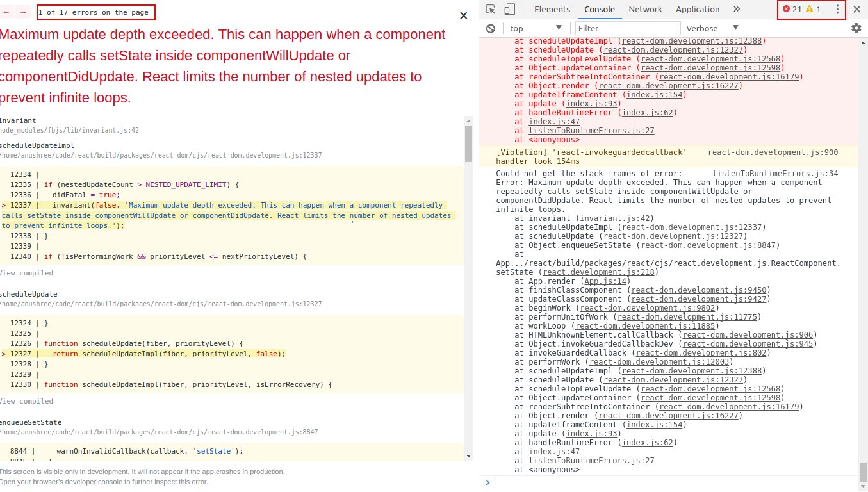
Task: Switch to the Elements tab
Action: tap(552, 9)
